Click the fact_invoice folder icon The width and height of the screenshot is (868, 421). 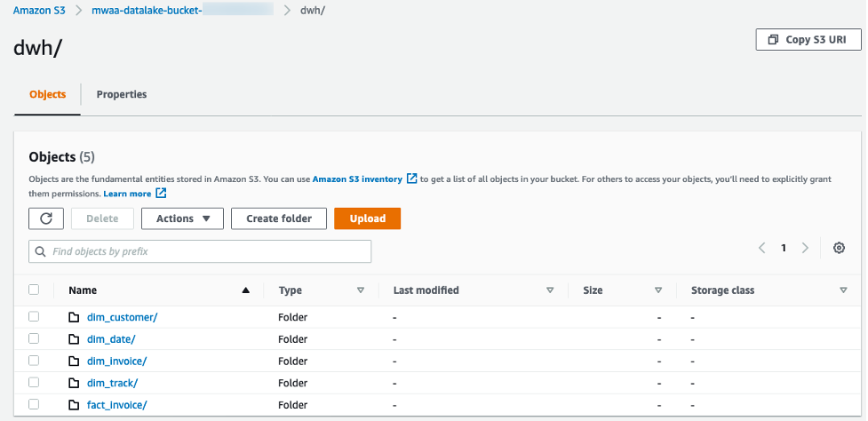[75, 405]
